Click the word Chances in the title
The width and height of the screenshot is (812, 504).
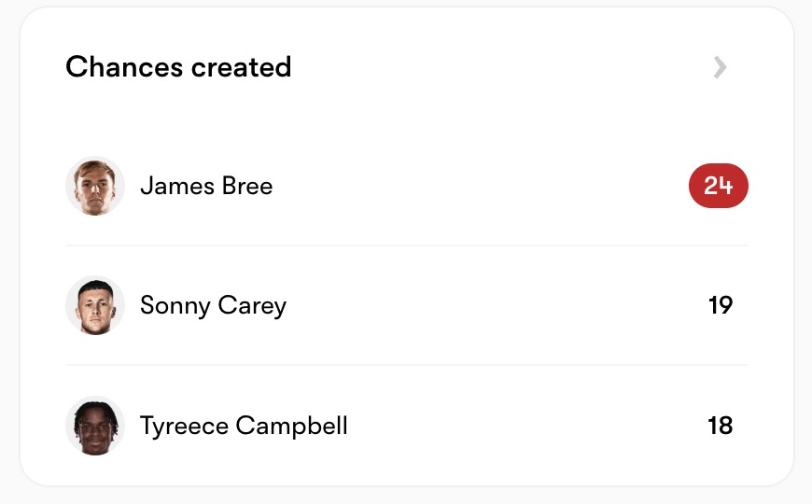(x=124, y=67)
